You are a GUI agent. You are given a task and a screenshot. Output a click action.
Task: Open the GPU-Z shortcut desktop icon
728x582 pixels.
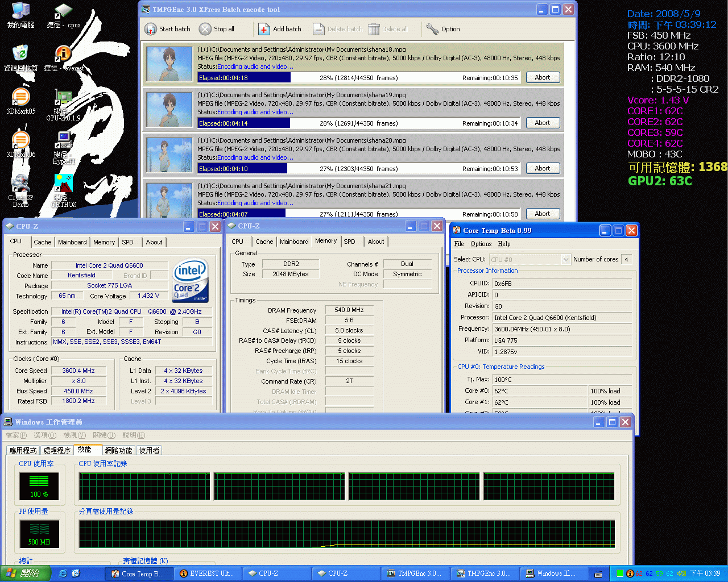click(63, 105)
